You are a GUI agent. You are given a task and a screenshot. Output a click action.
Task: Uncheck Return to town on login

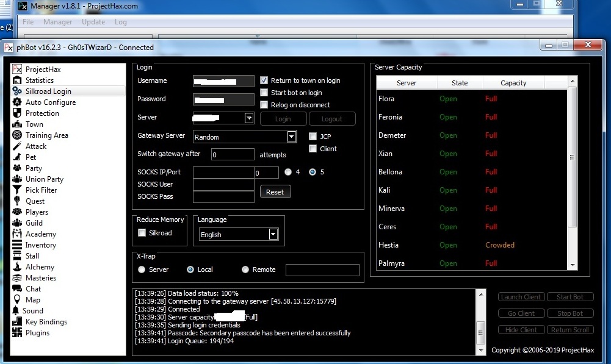tap(264, 80)
